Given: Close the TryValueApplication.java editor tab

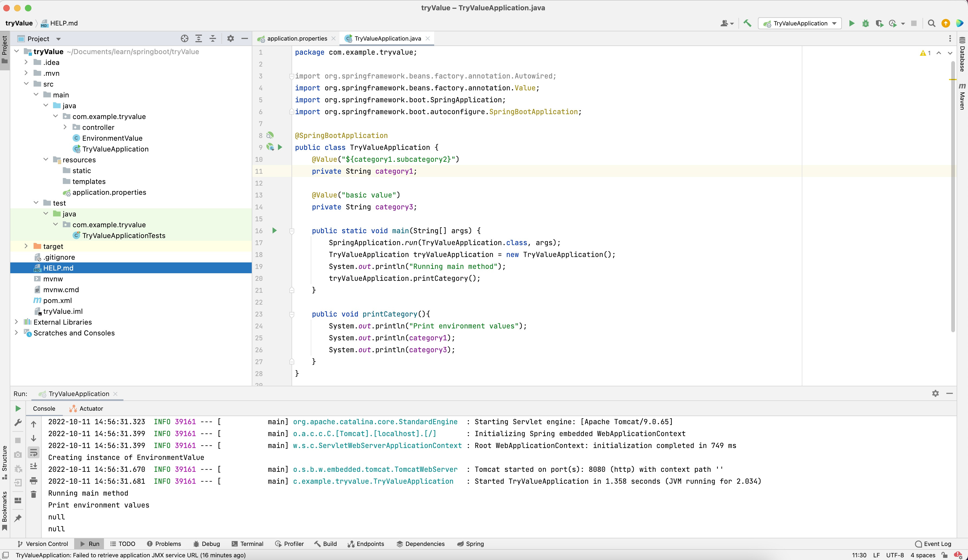Looking at the screenshot, I should 427,38.
